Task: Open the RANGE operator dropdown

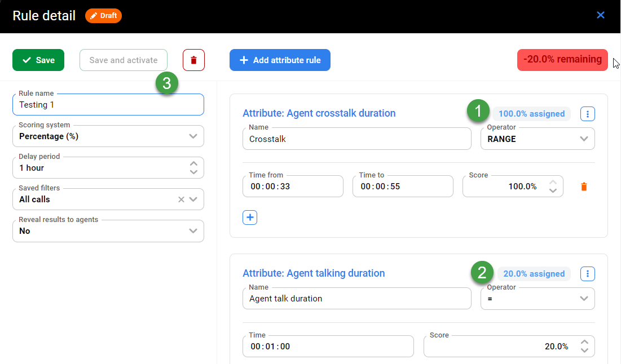Action: pos(584,139)
